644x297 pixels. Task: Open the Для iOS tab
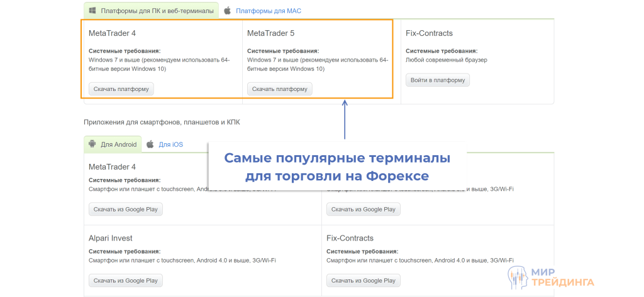[x=170, y=144]
